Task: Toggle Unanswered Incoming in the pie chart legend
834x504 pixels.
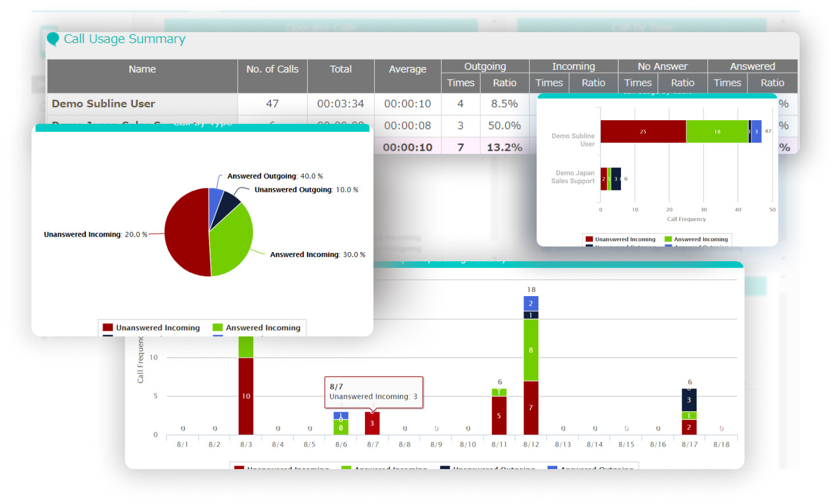Action: pyautogui.click(x=151, y=328)
